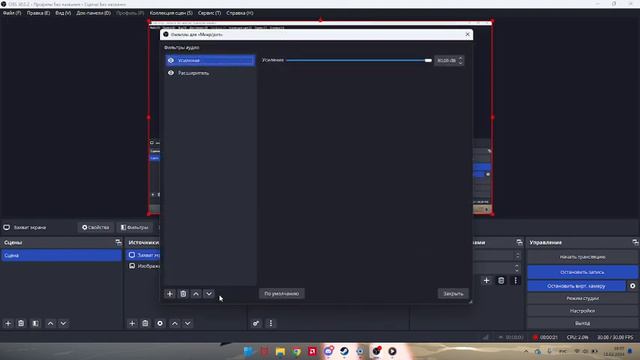Open advanced audio properties gears icon

pyautogui.click(x=256, y=323)
